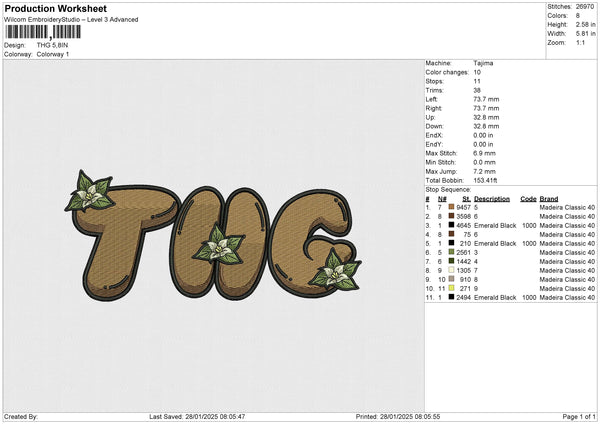
Task: Click the Machine value Tajima
Action: (x=483, y=63)
